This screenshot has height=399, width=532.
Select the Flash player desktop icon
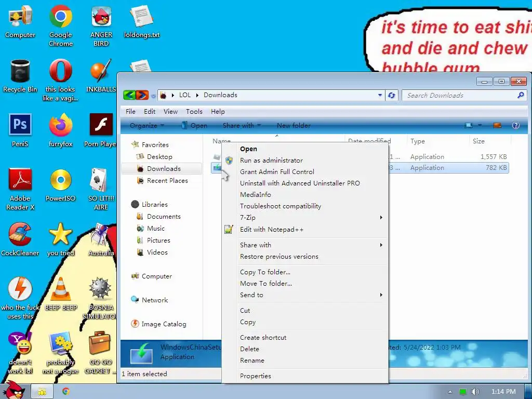coord(100,130)
